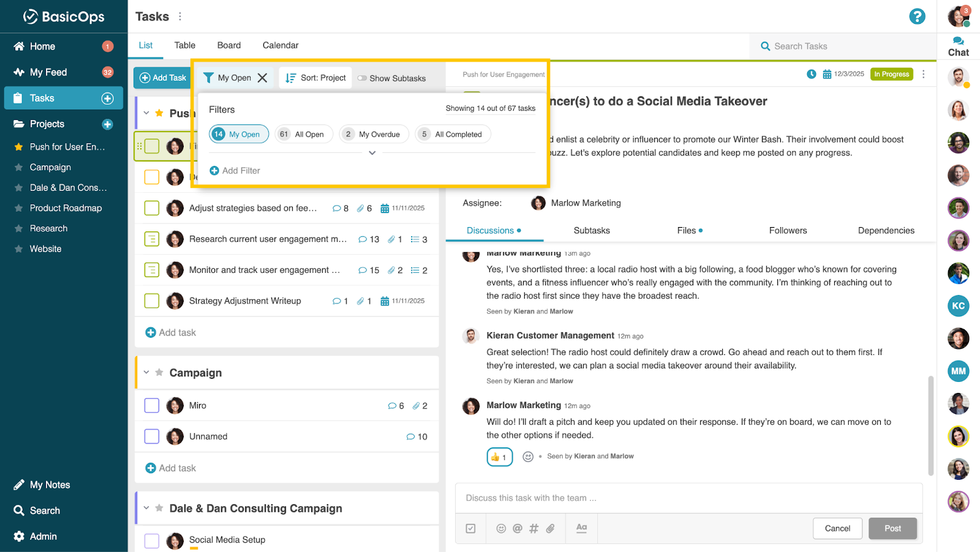Toggle the Show Subtasks switch

point(363,78)
